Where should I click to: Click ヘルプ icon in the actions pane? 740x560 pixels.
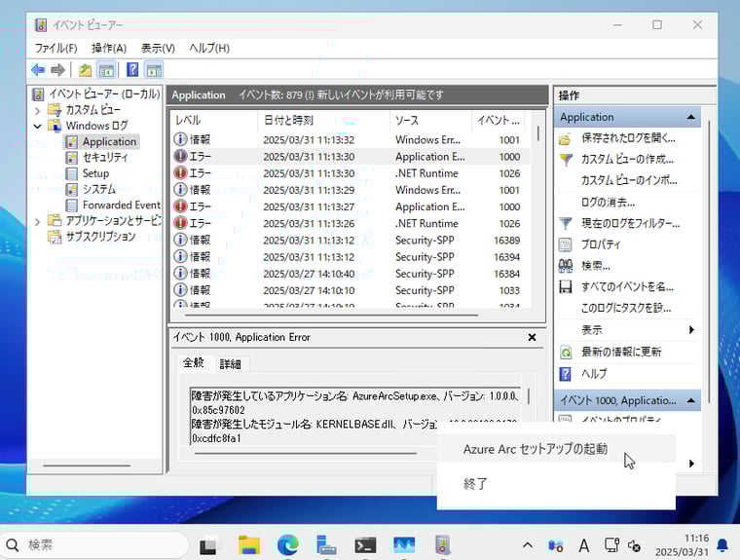coord(566,373)
